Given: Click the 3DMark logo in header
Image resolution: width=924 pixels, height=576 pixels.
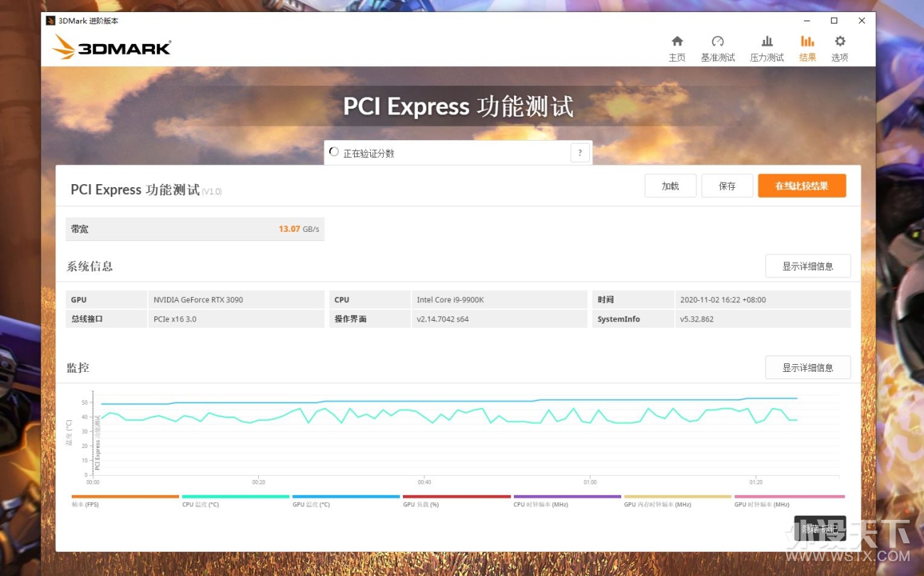Looking at the screenshot, I should [x=112, y=48].
